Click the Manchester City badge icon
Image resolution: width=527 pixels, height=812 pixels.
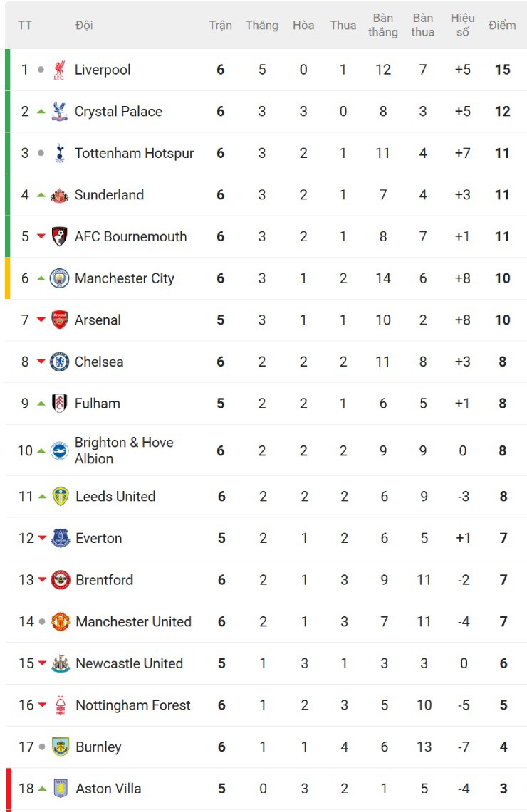tap(59, 278)
